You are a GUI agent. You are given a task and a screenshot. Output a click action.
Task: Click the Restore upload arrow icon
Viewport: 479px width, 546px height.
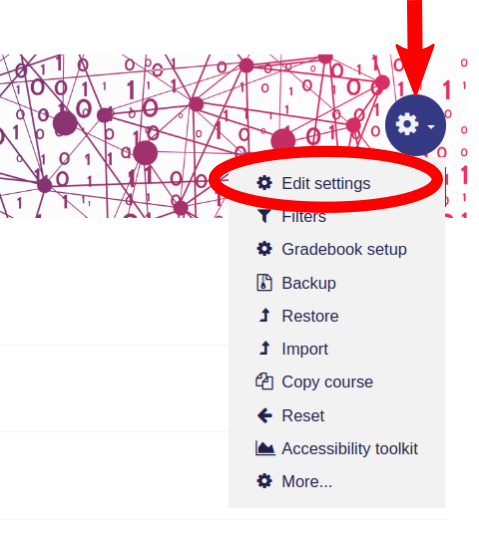coord(265,315)
